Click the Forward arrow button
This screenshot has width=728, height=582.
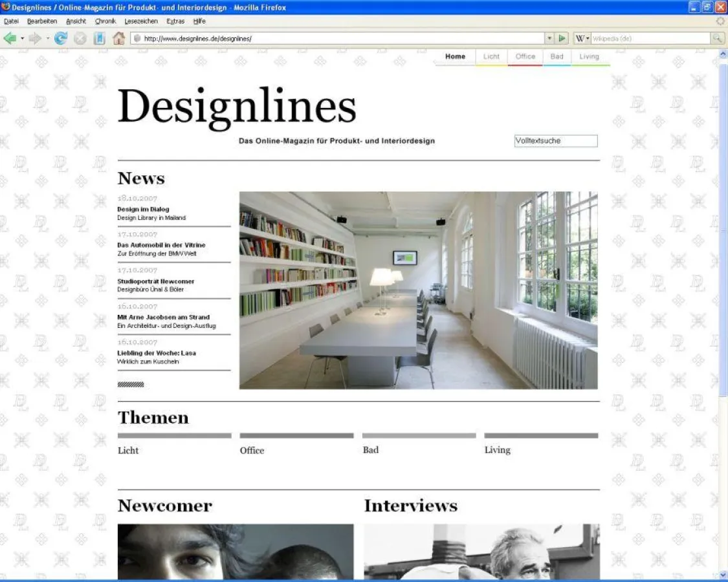click(35, 39)
